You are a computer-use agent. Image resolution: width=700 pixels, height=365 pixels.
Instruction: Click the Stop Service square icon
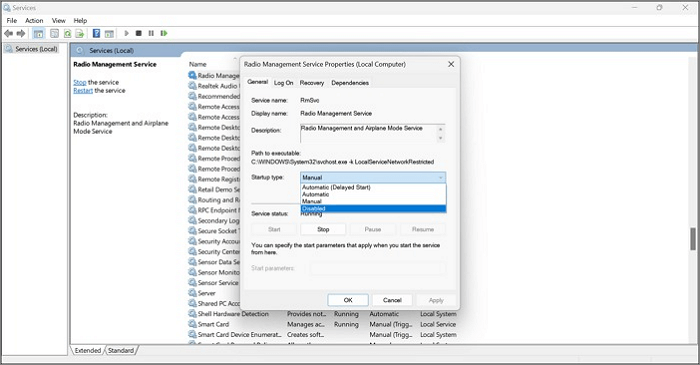click(139, 33)
